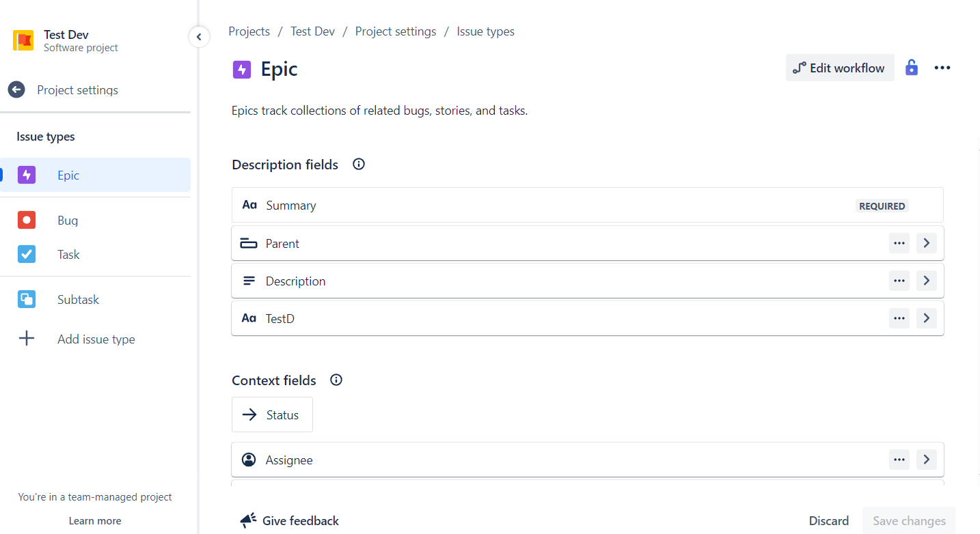Open the ellipsis menu next to Edit workflow
The image size is (980, 534).
pos(942,68)
